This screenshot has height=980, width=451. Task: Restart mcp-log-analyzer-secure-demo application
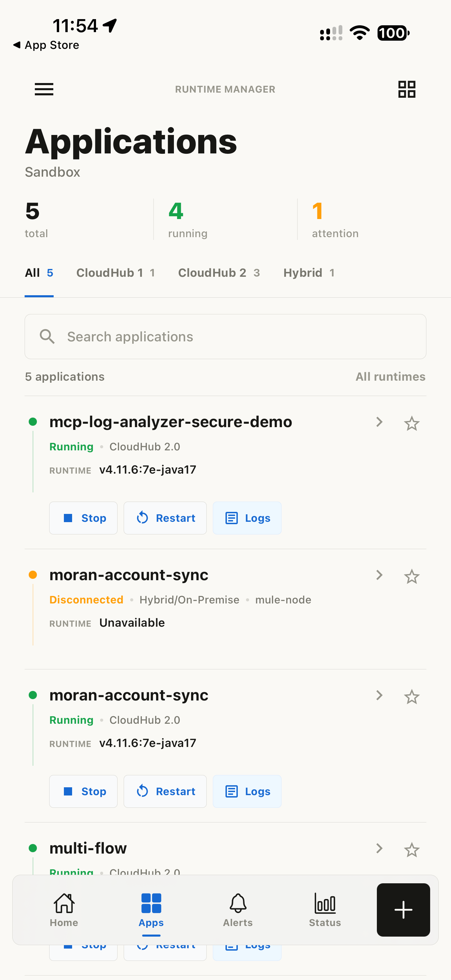click(165, 518)
